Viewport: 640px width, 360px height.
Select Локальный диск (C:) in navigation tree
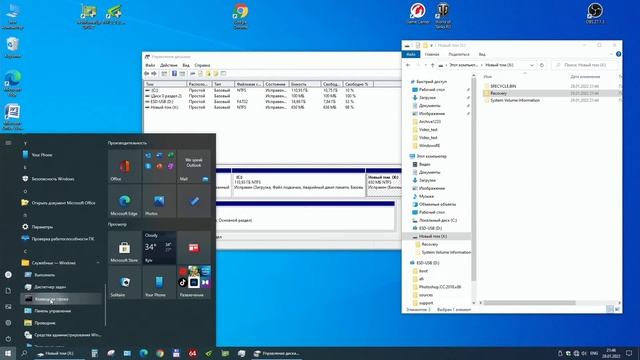pyautogui.click(x=438, y=220)
